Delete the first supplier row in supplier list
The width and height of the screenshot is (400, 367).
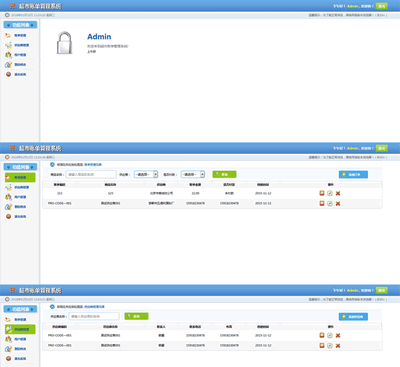(338, 335)
